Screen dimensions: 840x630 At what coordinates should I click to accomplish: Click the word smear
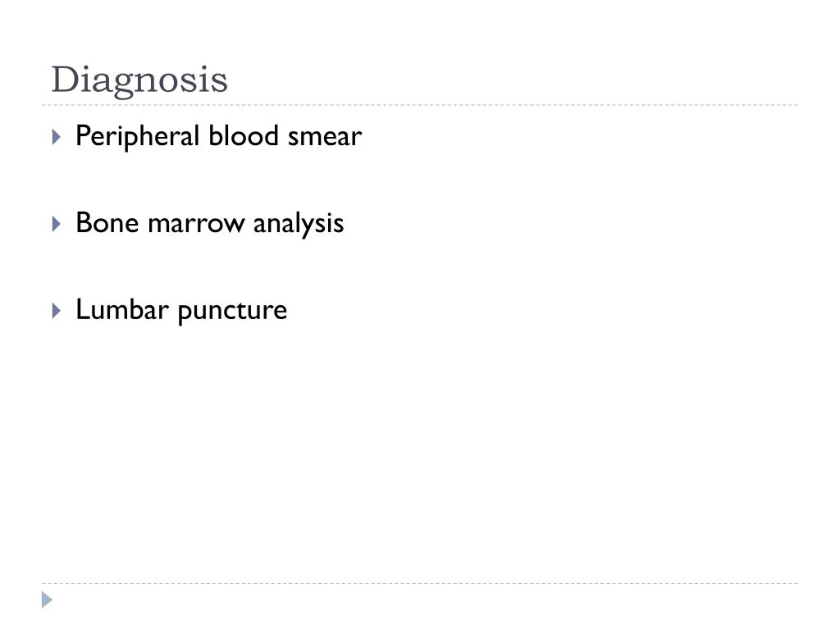point(325,137)
